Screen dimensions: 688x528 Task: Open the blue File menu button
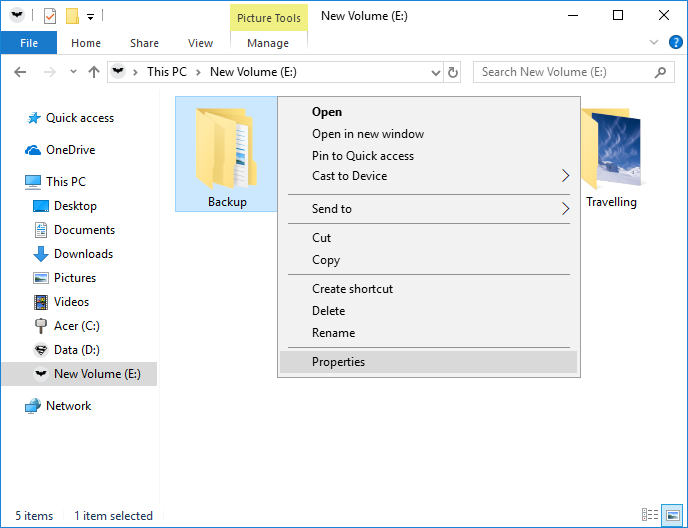point(29,43)
